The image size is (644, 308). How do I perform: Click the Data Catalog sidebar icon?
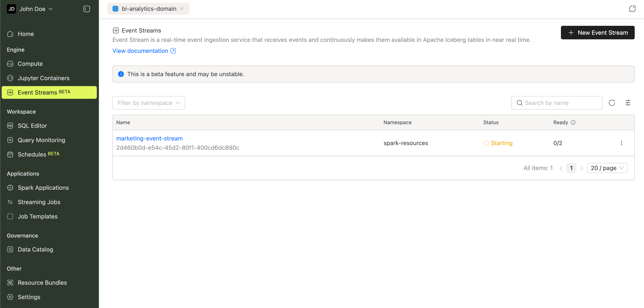[x=10, y=249]
